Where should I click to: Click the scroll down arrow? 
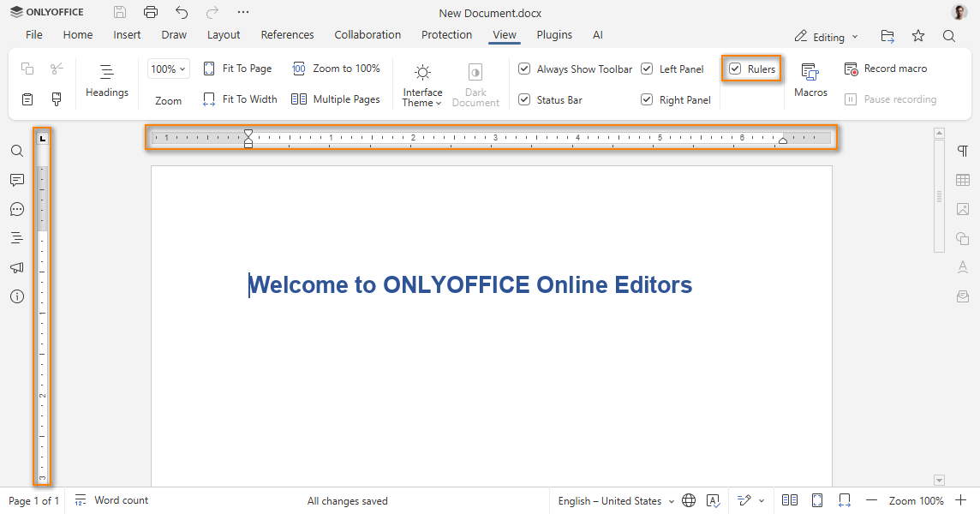point(939,481)
